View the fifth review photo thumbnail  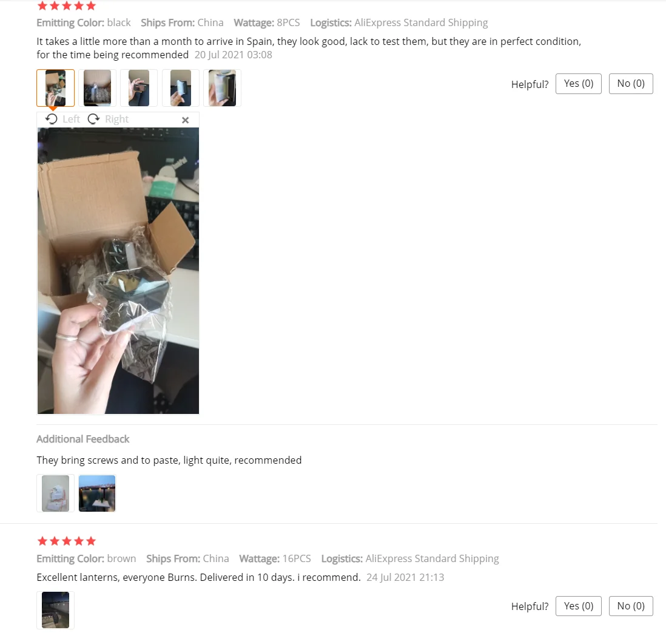[222, 88]
